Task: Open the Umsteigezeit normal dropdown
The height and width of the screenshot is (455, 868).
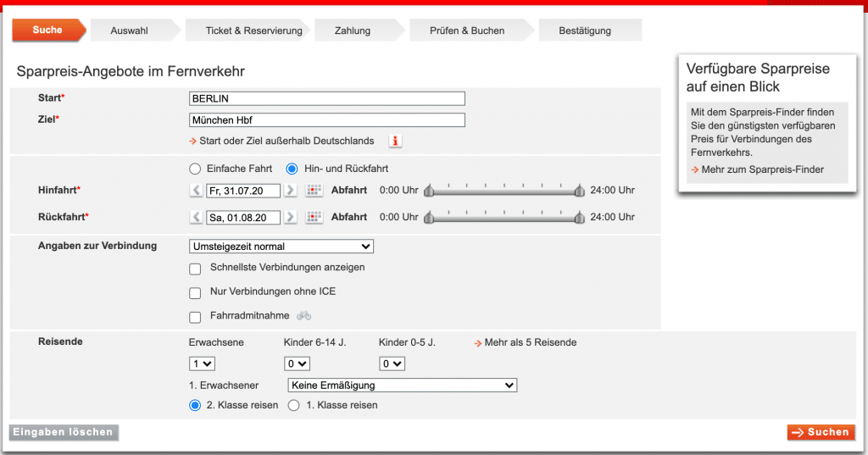Action: point(281,247)
